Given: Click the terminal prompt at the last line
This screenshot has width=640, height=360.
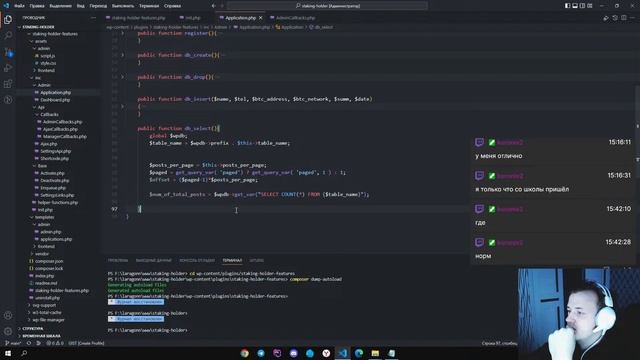Looking at the screenshot, I should click(x=148, y=330).
